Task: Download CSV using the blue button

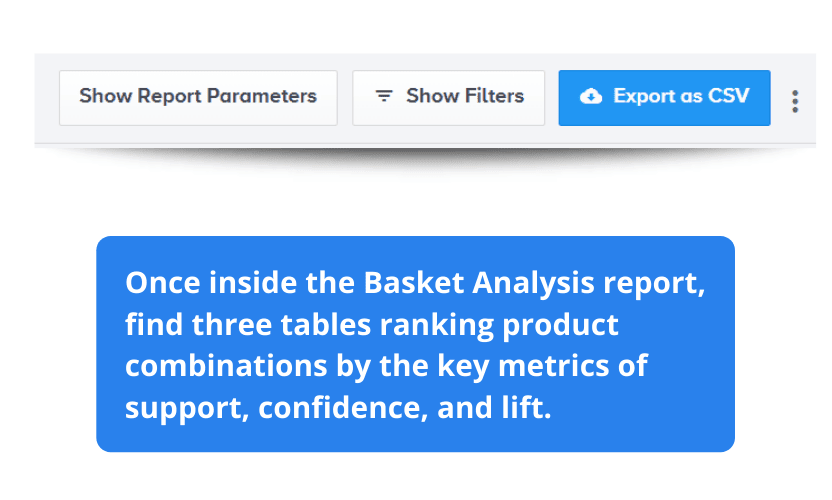Action: coord(664,98)
